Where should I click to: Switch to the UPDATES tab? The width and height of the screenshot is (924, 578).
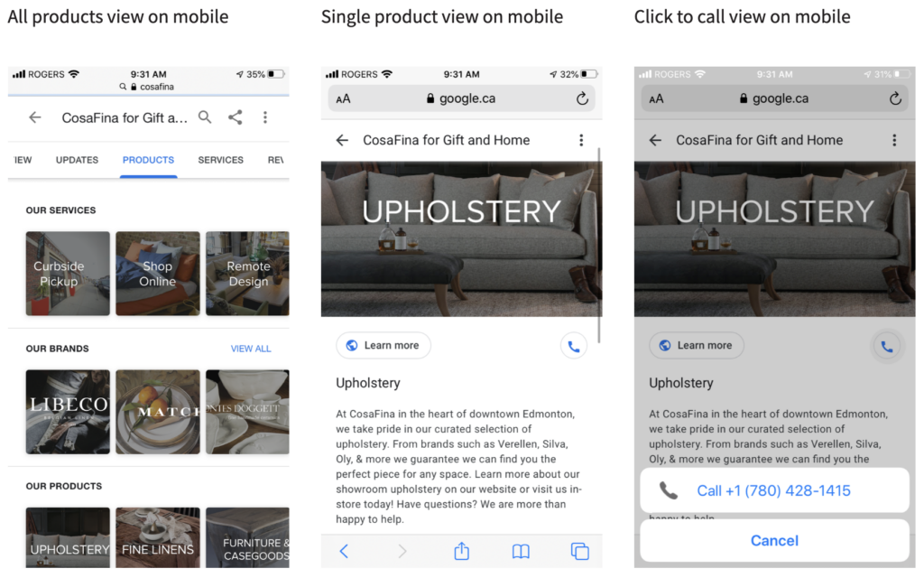pyautogui.click(x=77, y=160)
